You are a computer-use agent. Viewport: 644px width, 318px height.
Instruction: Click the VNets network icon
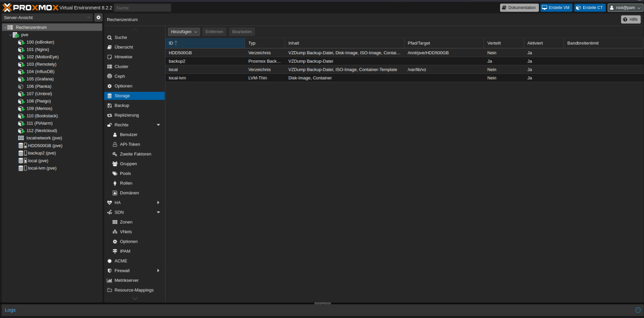[115, 232]
